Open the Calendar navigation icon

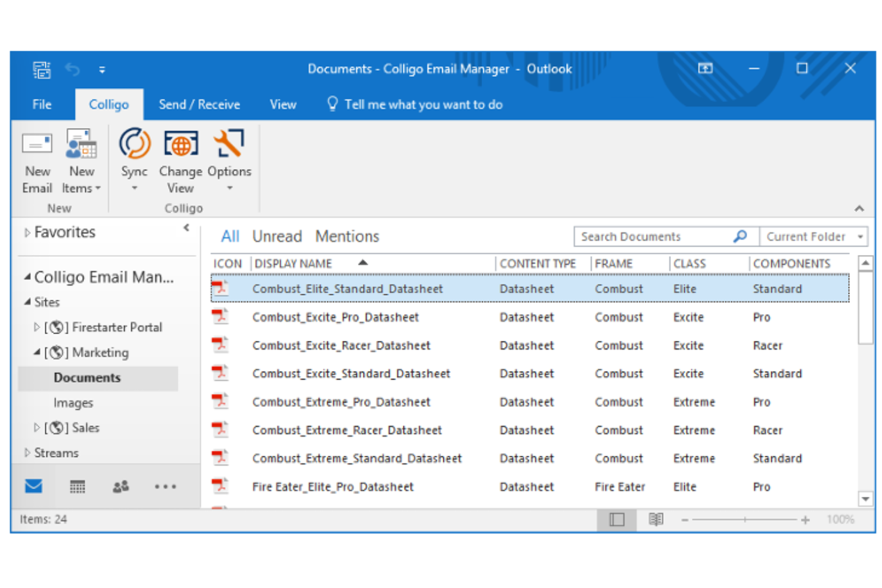pyautogui.click(x=77, y=487)
